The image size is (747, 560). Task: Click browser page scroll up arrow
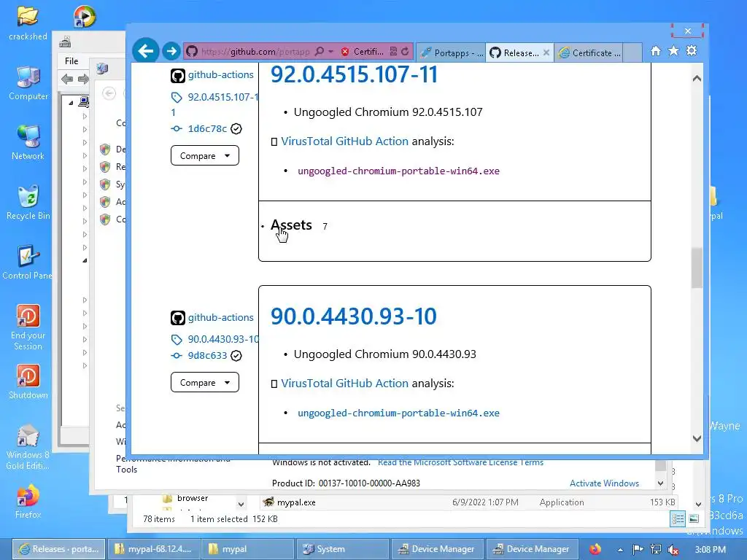tap(697, 79)
